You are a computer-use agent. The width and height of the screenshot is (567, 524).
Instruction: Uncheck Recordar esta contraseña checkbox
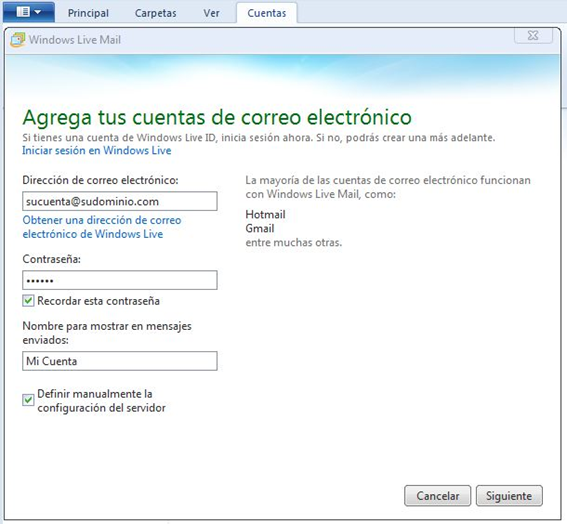pyautogui.click(x=28, y=301)
